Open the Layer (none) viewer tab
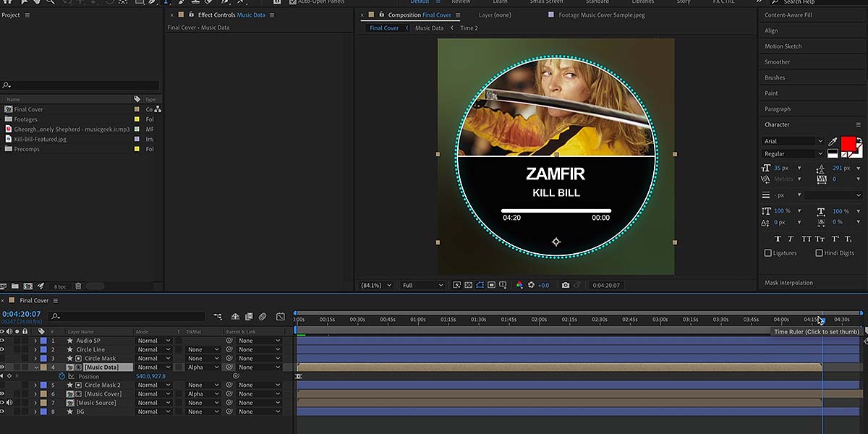The height and width of the screenshot is (434, 868). pos(495,15)
